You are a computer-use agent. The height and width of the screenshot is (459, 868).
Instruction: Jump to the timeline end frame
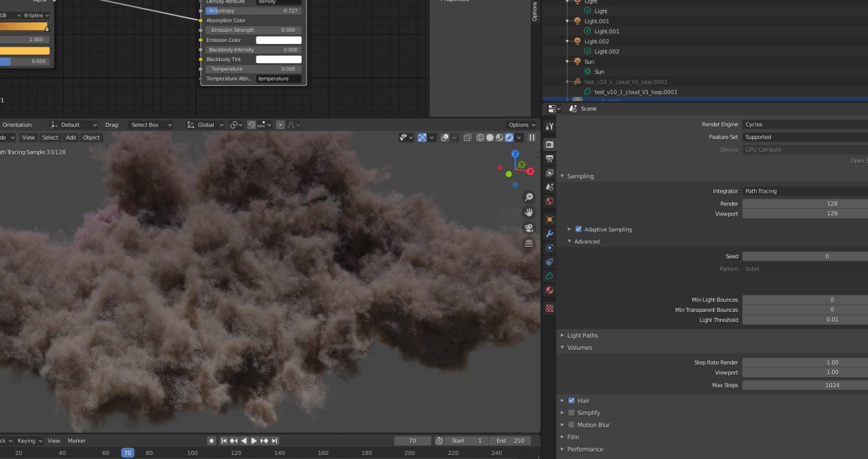coord(274,441)
